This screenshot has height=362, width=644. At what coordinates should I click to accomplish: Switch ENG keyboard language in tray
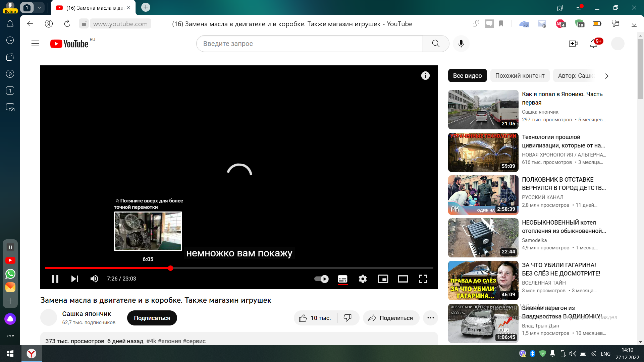point(605,354)
